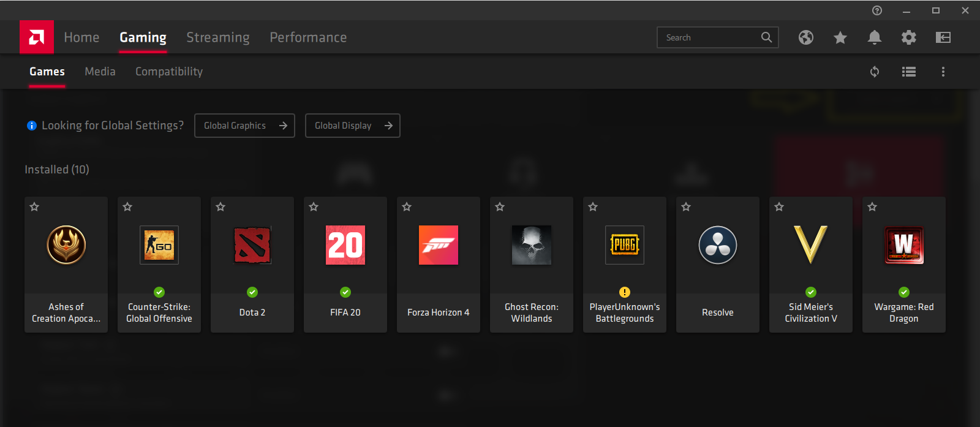Screen dimensions: 980x427
Task: Toggle the sidebar panel icon
Action: [943, 37]
